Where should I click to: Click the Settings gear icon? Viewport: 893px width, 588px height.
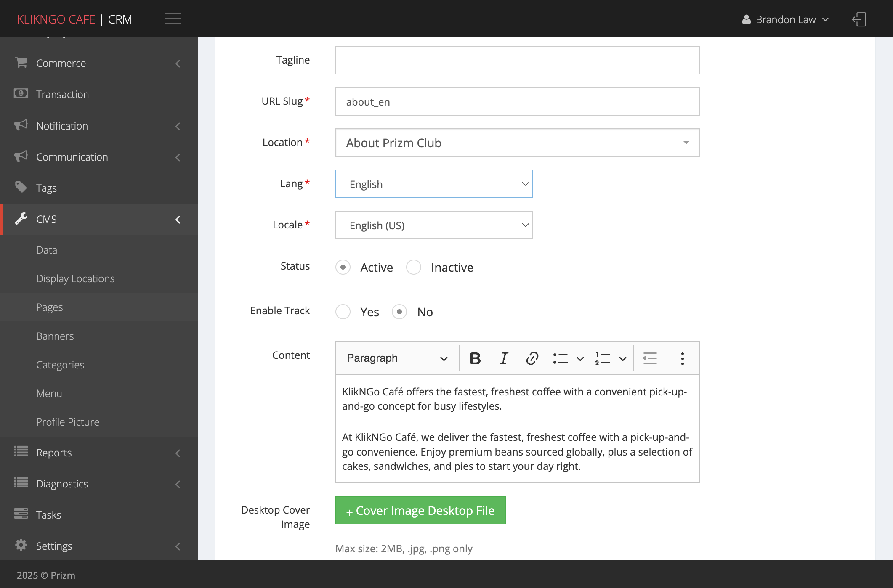pyautogui.click(x=21, y=545)
